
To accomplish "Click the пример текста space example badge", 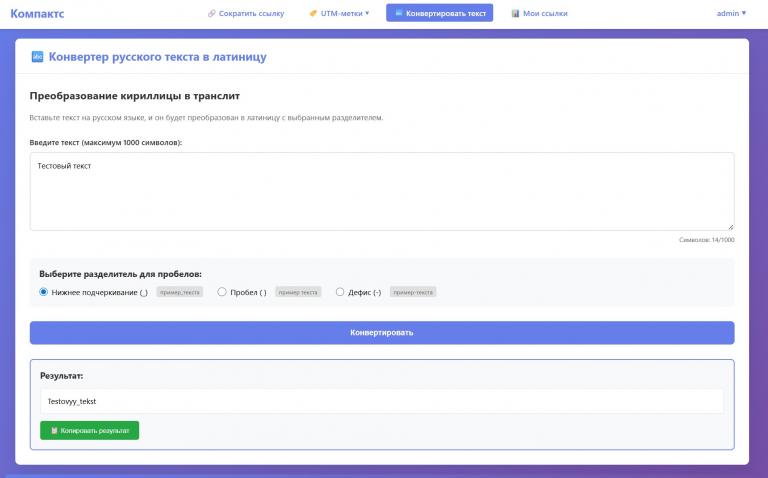I will click(298, 292).
